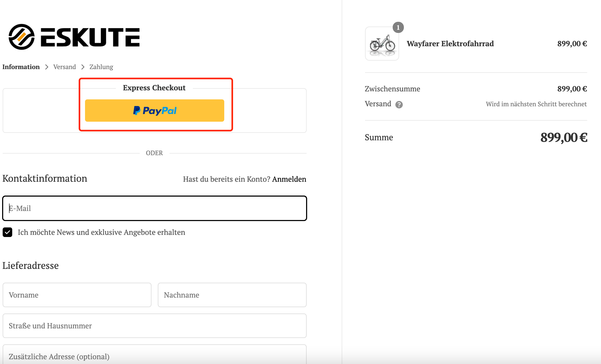The height and width of the screenshot is (364, 601).
Task: Go to the Versand breadcrumb step
Action: point(65,67)
